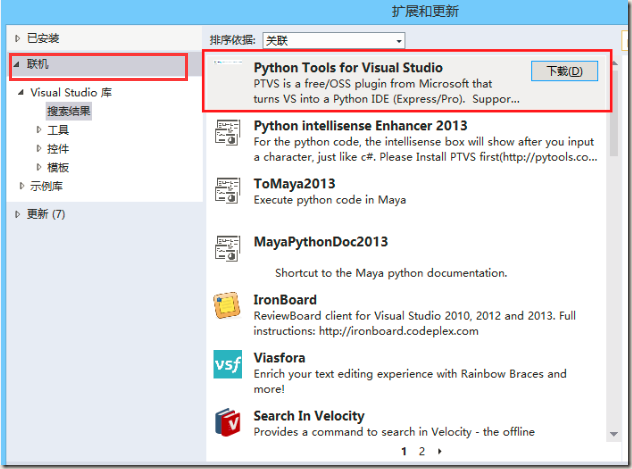632x469 pixels.
Task: Select the 更新 (7) category
Action: tap(46, 214)
